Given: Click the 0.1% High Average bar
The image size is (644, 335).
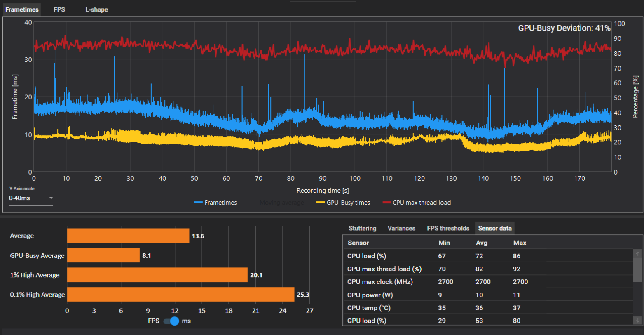Looking at the screenshot, I should 180,295.
